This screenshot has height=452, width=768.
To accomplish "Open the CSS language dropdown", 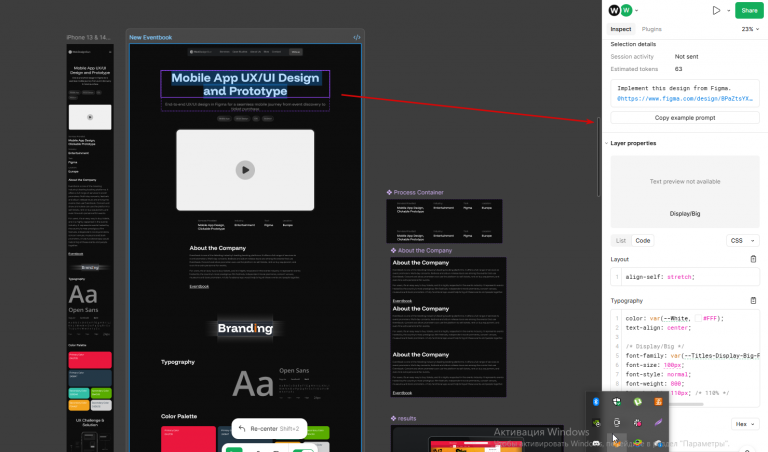I will 743,240.
